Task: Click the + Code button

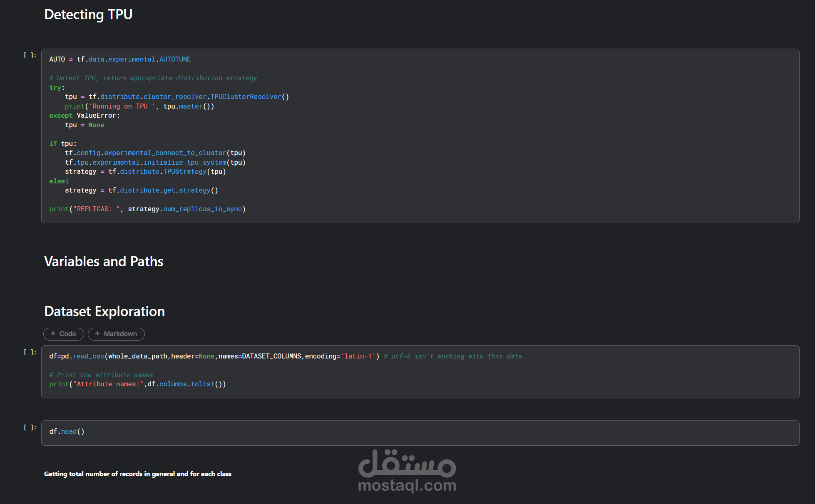Action: coord(64,334)
